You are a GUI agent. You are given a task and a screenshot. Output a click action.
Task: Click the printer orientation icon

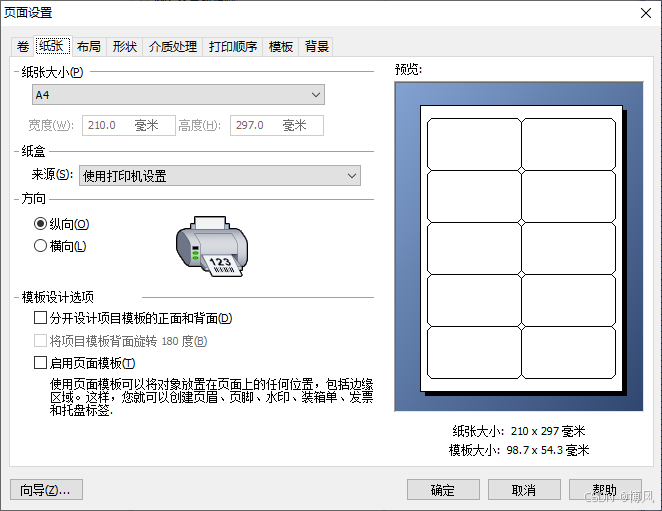click(212, 247)
